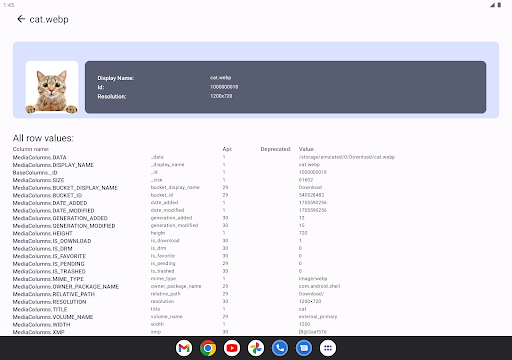Image resolution: width=512 pixels, height=360 pixels.
Task: Select the MediaColumns.BUCKET_DISPLAY_NAME row label
Action: tap(65, 188)
